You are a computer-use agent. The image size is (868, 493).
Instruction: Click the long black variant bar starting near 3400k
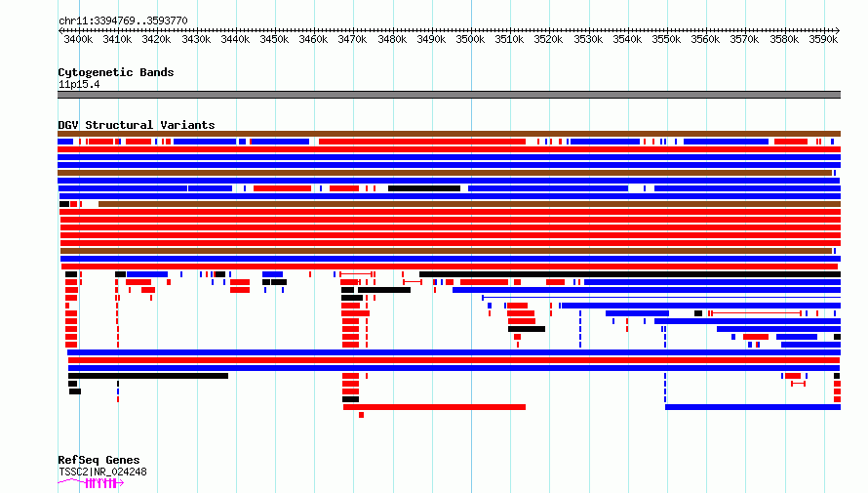tap(148, 376)
